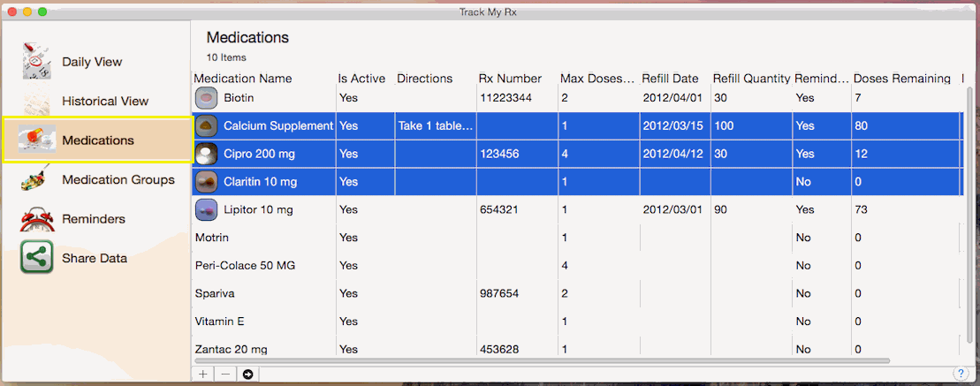Click the Doses Remaining column header
This screenshot has height=386, width=980.
[901, 79]
